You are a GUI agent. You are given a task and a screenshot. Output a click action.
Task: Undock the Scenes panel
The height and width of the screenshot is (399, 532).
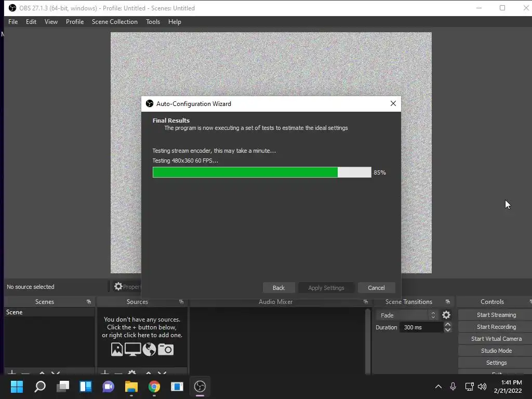89,302
